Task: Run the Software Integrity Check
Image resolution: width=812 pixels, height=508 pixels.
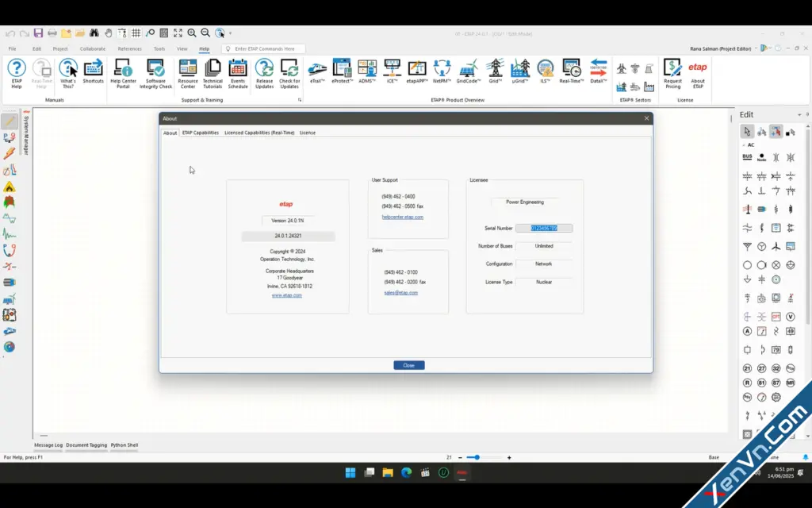Action: click(x=155, y=74)
